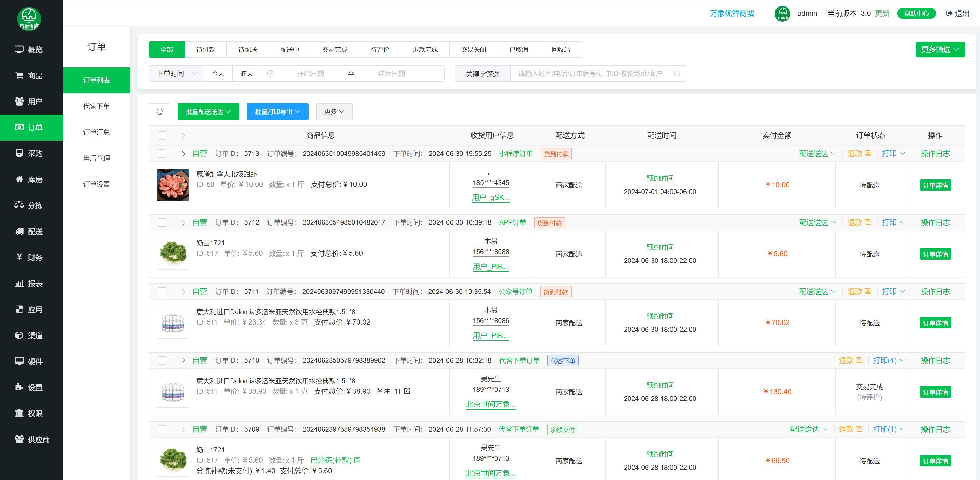Click the clock icon in date range field
Image resolution: width=980 pixels, height=480 pixels.
coord(270,74)
